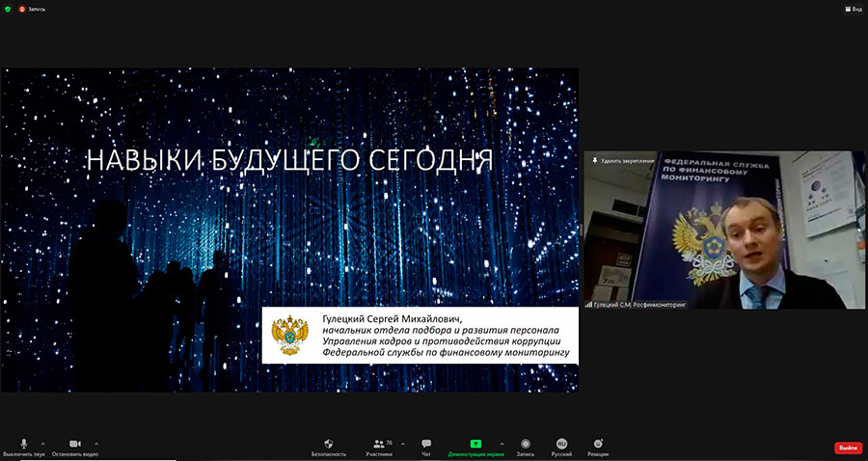Click the line Управления кадров и противодействия коррупции
The width and height of the screenshot is (868, 461).
(442, 340)
